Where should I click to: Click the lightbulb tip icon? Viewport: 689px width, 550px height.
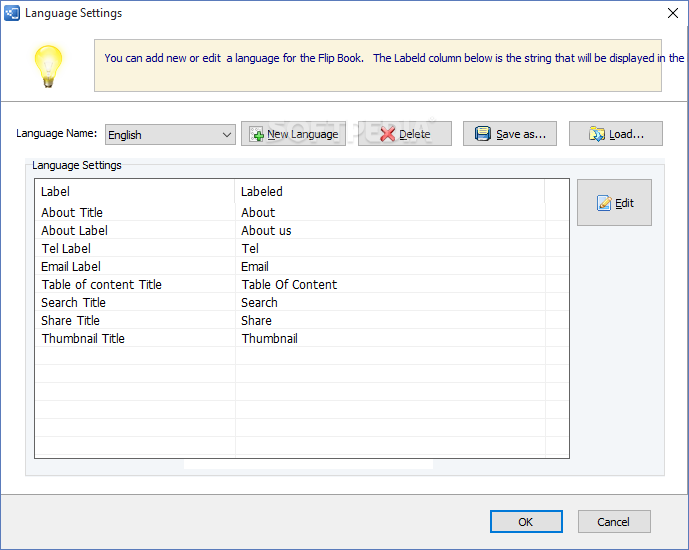click(48, 66)
